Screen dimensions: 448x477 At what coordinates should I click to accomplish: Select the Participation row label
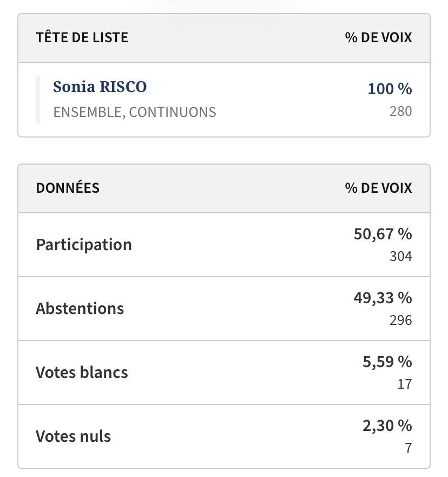(x=84, y=245)
